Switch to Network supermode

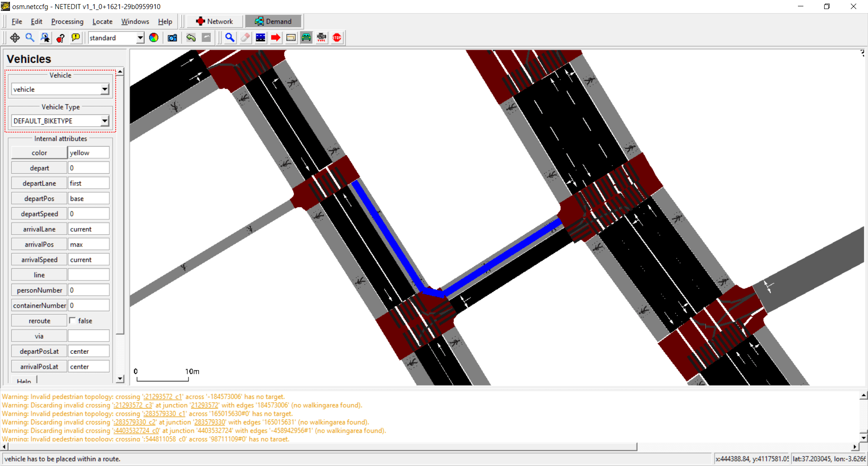point(215,21)
